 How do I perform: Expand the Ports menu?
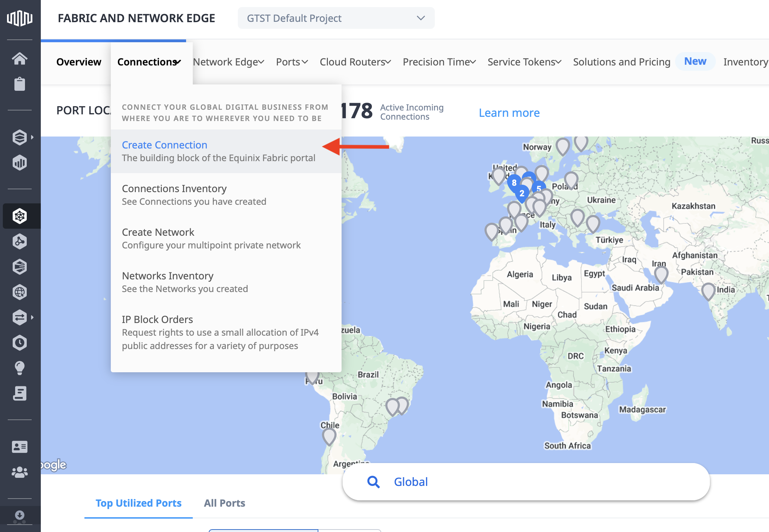pyautogui.click(x=292, y=62)
